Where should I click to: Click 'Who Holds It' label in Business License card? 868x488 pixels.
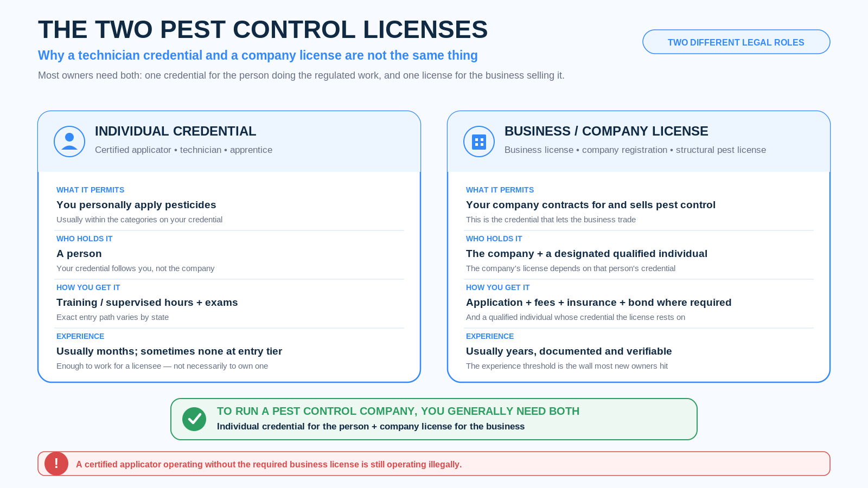point(494,239)
